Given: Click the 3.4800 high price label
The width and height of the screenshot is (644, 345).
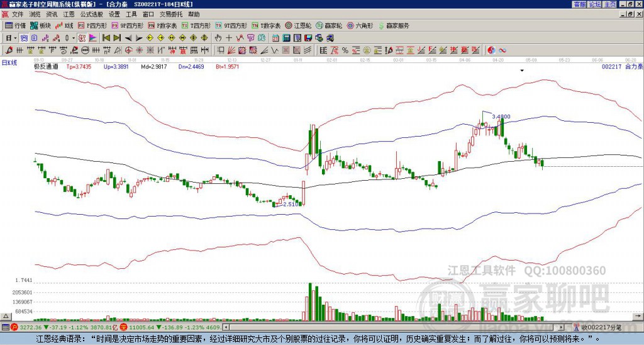Looking at the screenshot, I should click(x=501, y=116).
